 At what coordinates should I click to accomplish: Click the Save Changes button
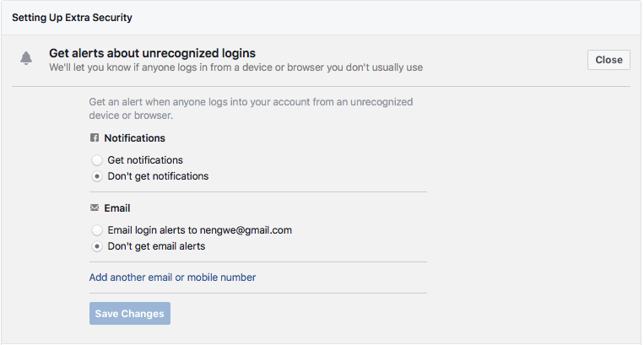(130, 314)
